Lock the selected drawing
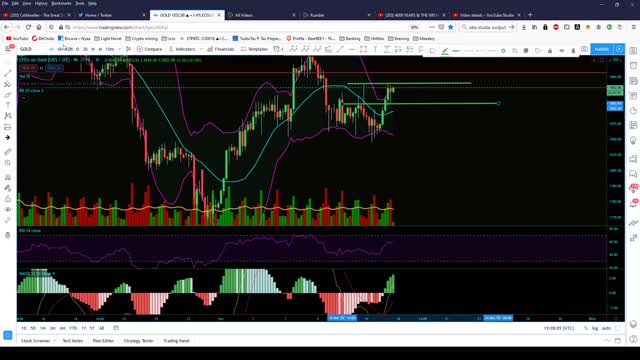The height and width of the screenshot is (360, 640). point(550,51)
